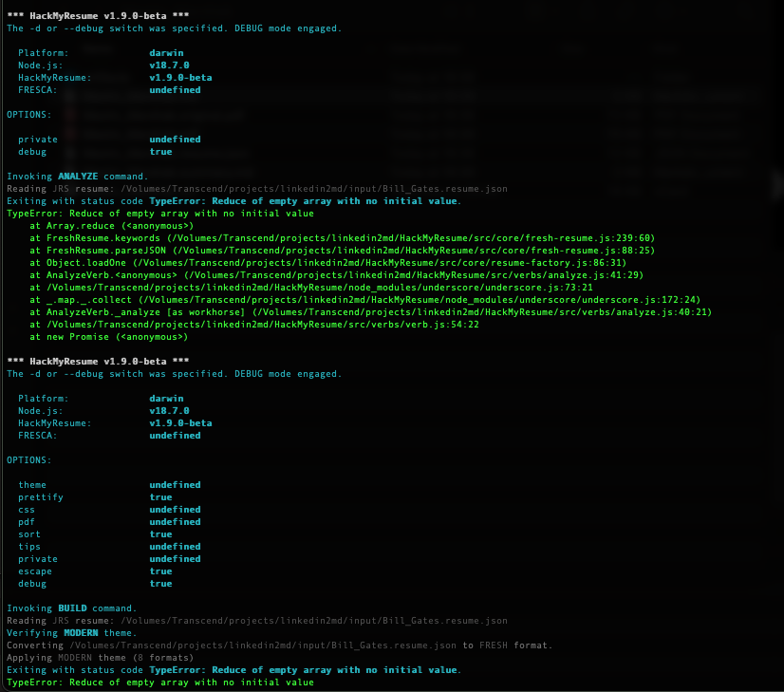Click the 'undefined' value beside tips
This screenshot has width=784, height=692.
click(175, 547)
